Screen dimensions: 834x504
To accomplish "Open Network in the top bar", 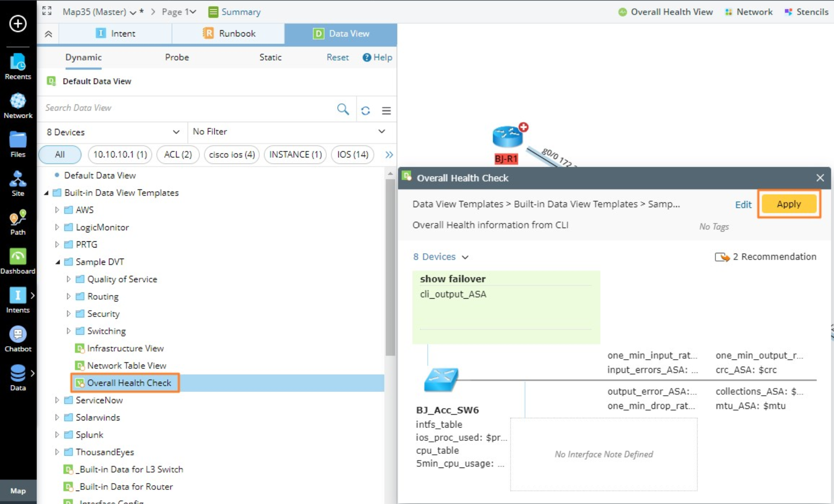I will click(x=749, y=12).
